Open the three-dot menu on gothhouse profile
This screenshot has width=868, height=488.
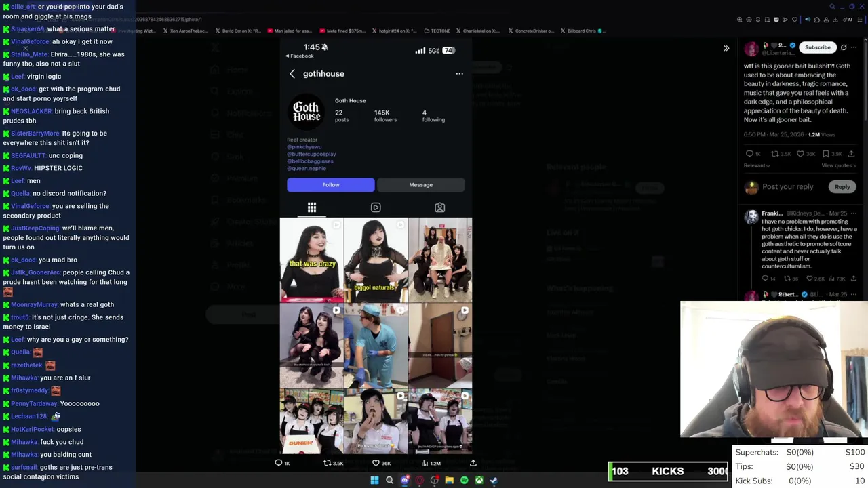coord(459,74)
